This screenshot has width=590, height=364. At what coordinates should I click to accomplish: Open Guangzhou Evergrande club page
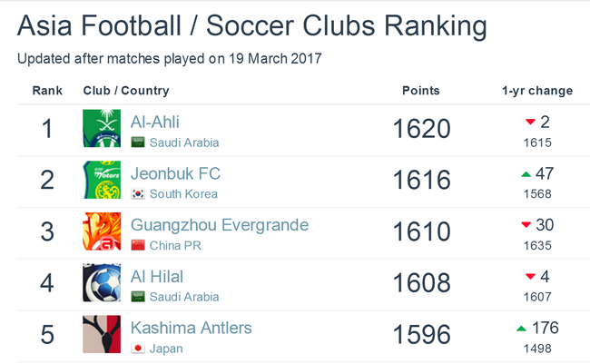(x=220, y=225)
